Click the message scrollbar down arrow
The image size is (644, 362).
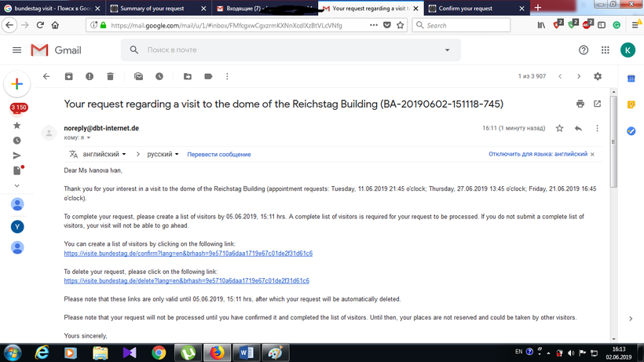click(x=613, y=339)
